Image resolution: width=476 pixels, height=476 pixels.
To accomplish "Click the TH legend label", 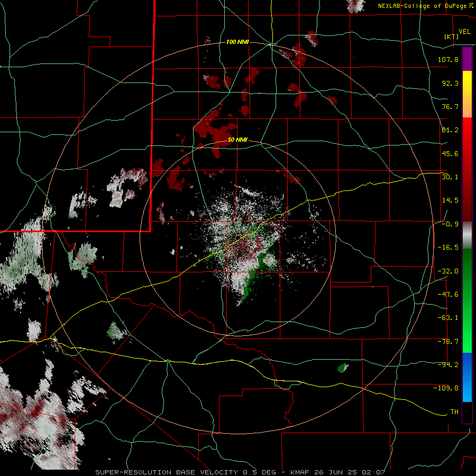I will (454, 412).
